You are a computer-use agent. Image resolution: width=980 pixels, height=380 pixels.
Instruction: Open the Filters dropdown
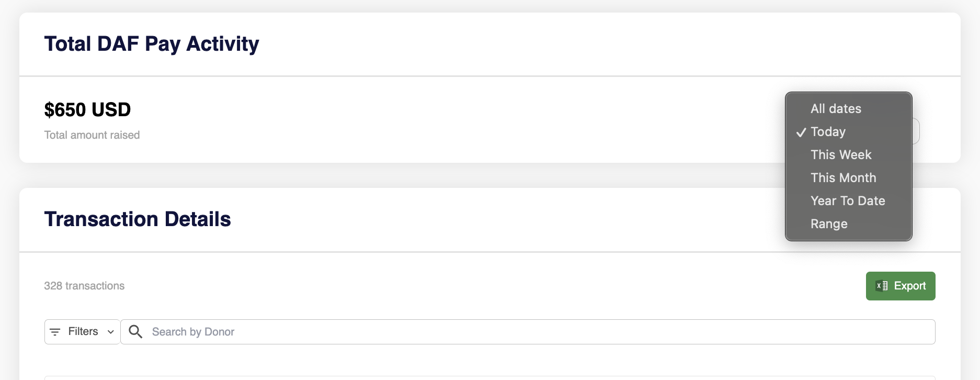83,332
